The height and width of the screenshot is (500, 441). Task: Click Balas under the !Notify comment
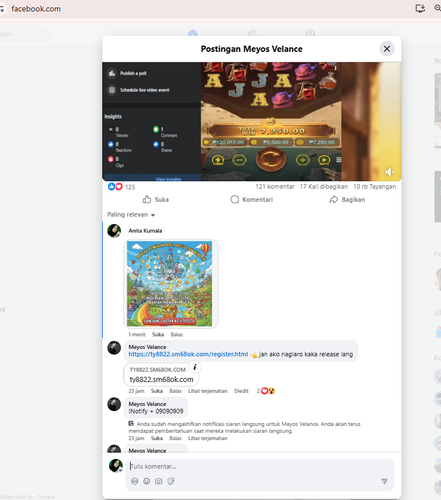[175, 438]
